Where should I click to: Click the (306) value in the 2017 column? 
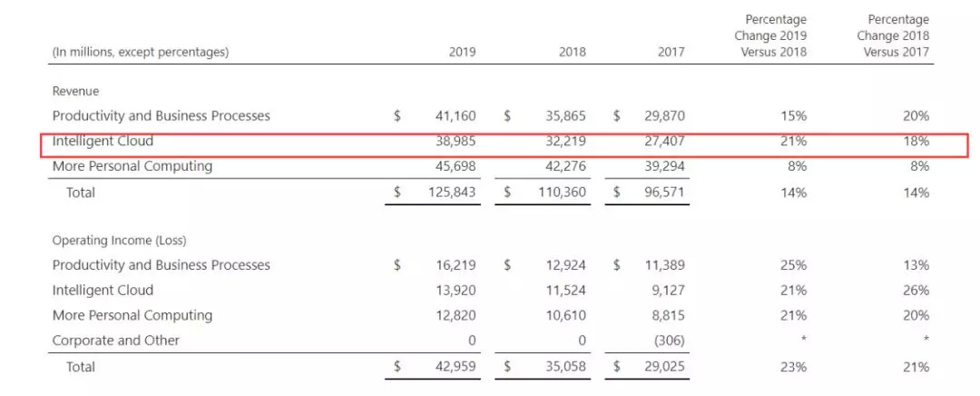pos(668,341)
